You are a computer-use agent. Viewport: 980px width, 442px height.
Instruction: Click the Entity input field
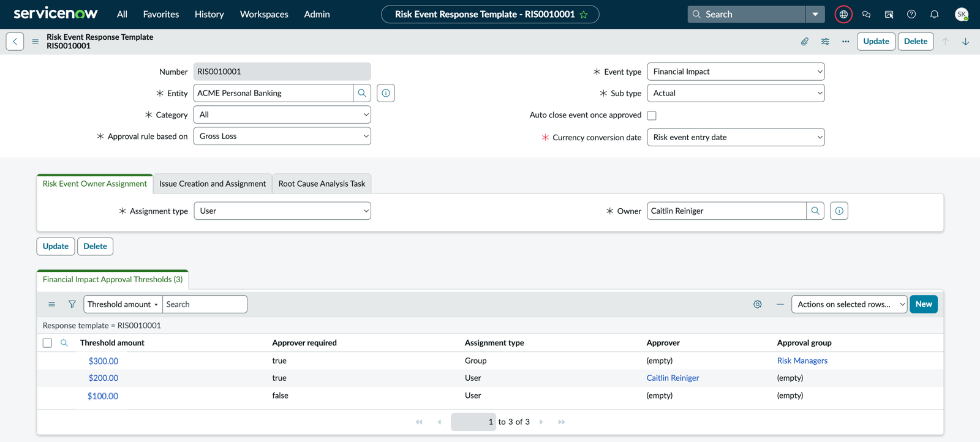click(273, 93)
